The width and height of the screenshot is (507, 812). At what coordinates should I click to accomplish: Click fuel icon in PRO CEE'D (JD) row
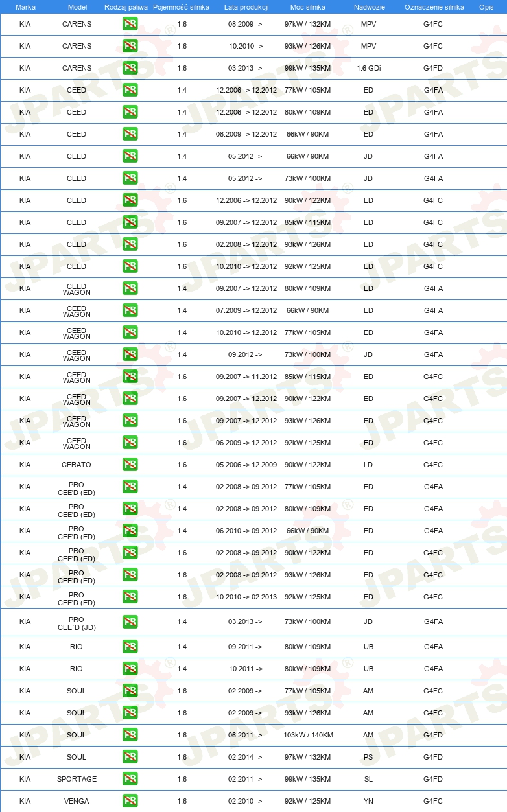click(130, 621)
